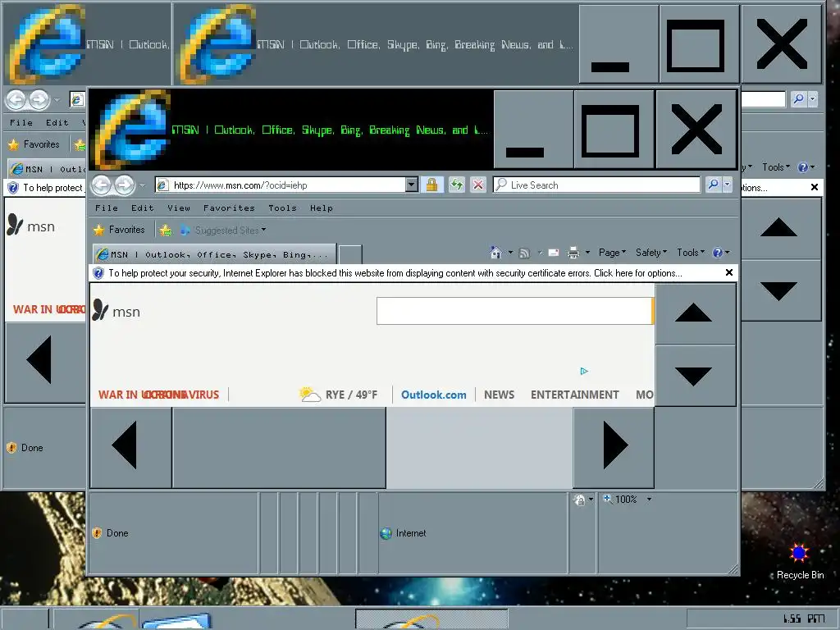Click the taskbar clock showing 1:55 PM
This screenshot has height=630, width=840.
(x=804, y=619)
